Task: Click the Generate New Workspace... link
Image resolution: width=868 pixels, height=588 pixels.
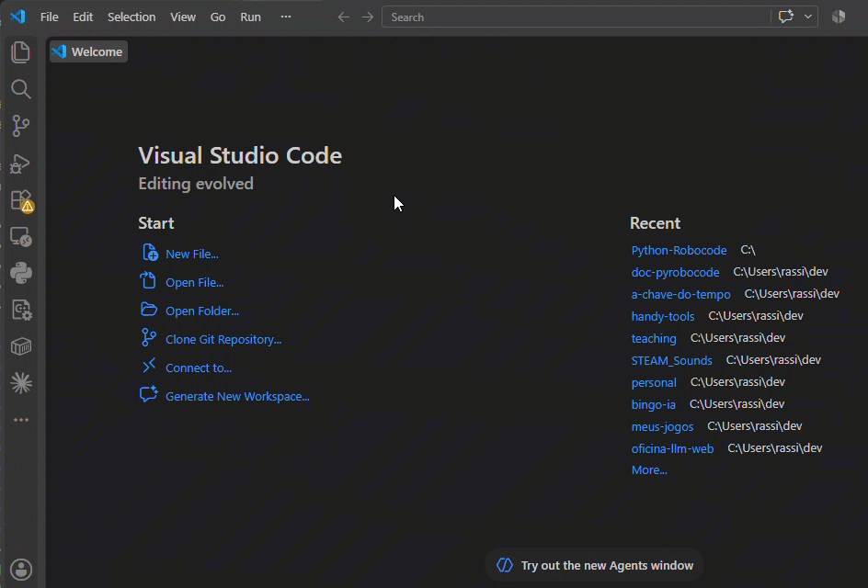Action: coord(237,396)
